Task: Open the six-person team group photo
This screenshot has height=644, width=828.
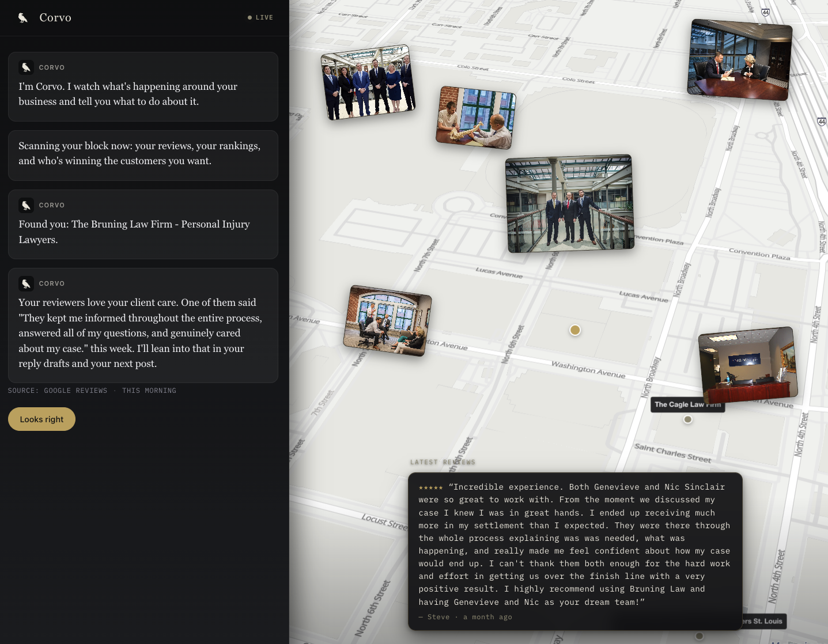Action: 368,82
